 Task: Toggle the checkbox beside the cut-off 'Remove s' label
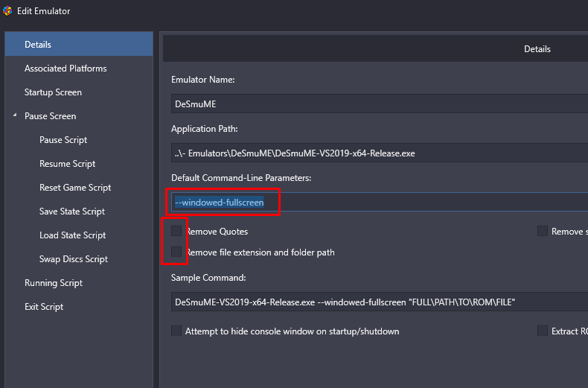click(x=543, y=231)
